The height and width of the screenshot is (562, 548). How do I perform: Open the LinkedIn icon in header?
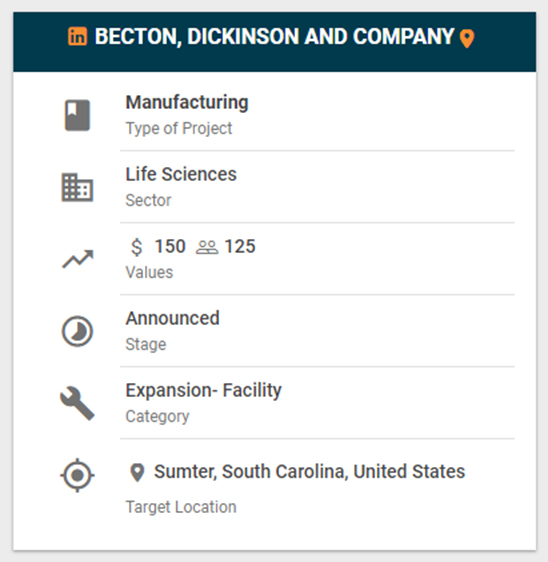[x=77, y=36]
